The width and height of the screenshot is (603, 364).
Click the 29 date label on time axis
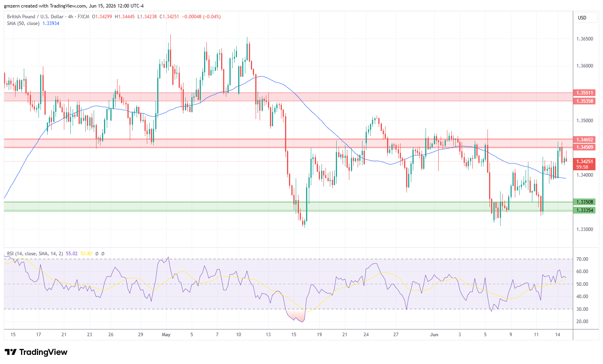click(x=141, y=335)
